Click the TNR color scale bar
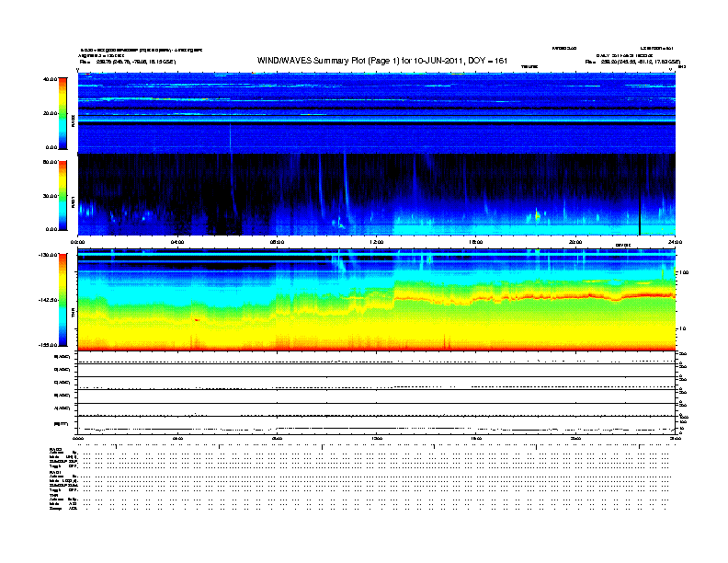Viewport: 728px width, 563px height. pos(63,300)
